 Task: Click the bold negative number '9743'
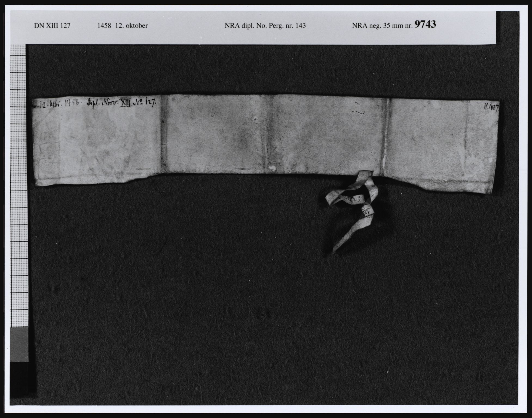[x=425, y=24]
